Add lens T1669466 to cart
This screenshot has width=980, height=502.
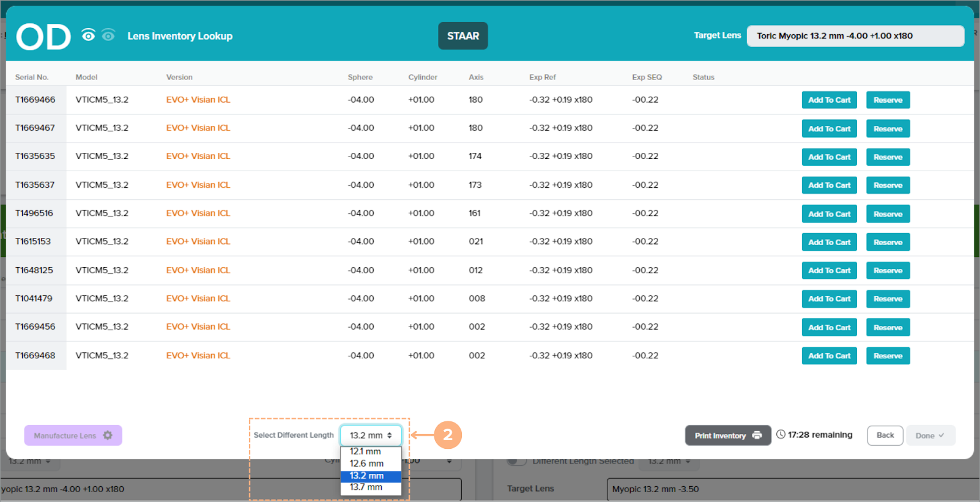[829, 100]
